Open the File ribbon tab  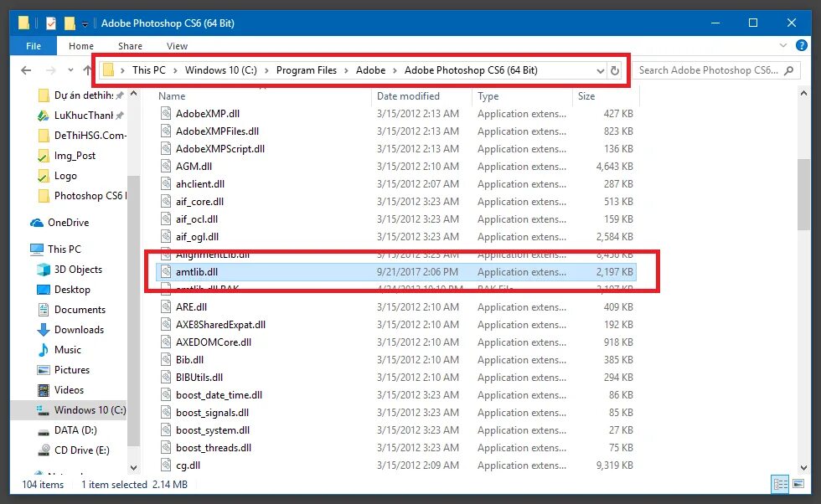(x=33, y=46)
